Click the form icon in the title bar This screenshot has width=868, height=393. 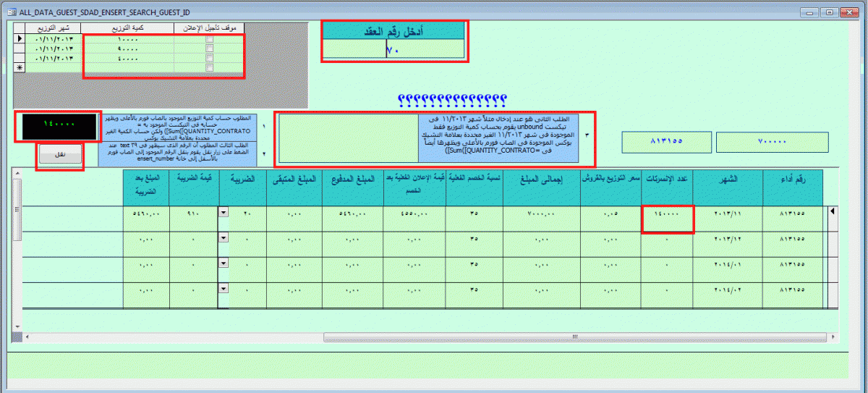click(x=11, y=12)
